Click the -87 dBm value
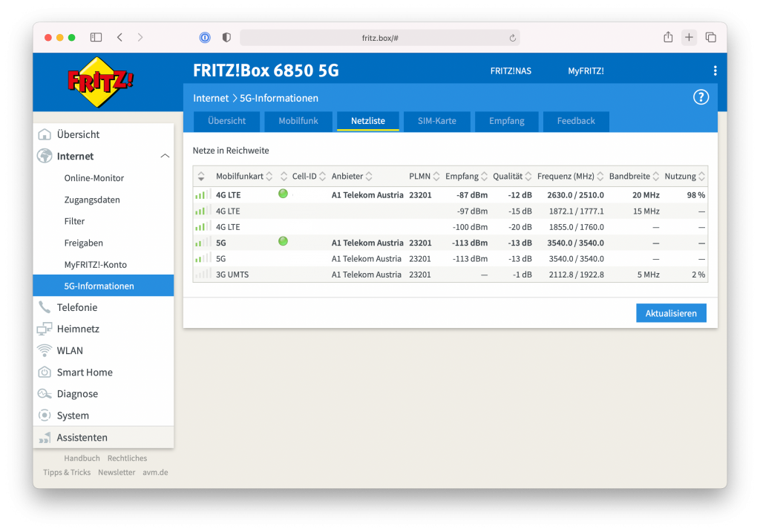The image size is (760, 532). click(x=472, y=195)
